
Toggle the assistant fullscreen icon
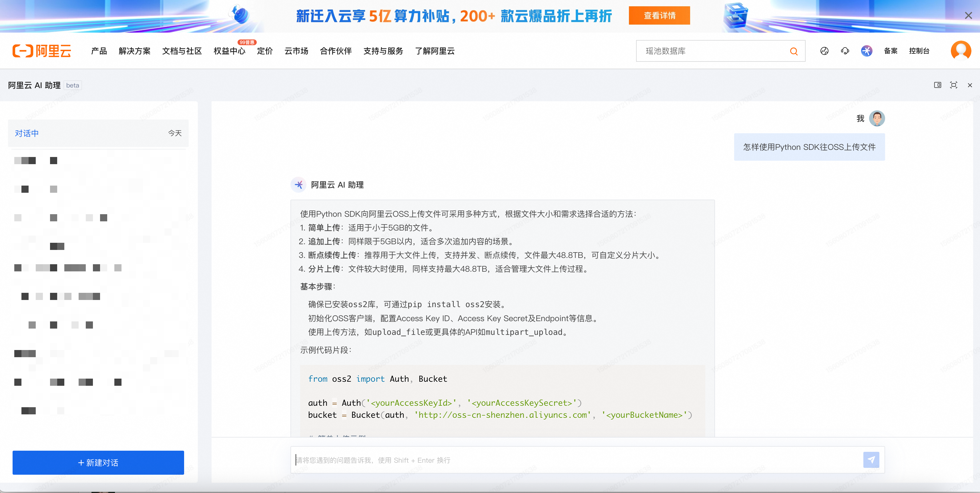pos(953,85)
